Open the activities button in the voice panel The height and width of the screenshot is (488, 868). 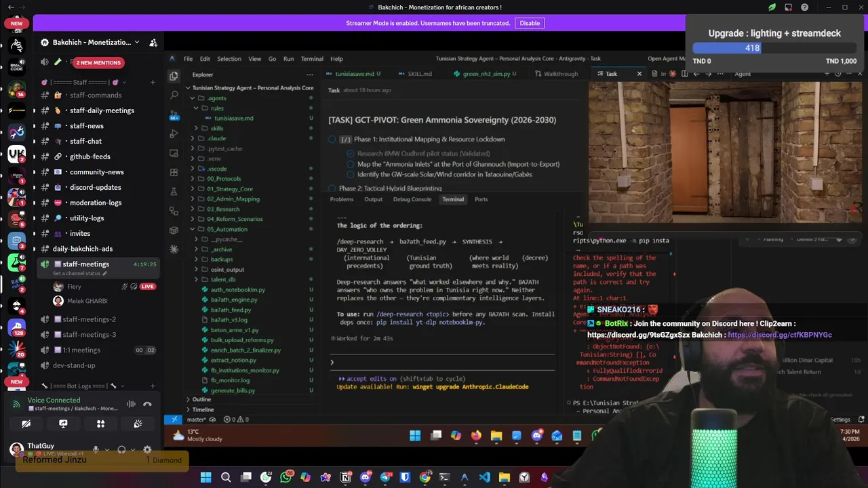coord(100,424)
